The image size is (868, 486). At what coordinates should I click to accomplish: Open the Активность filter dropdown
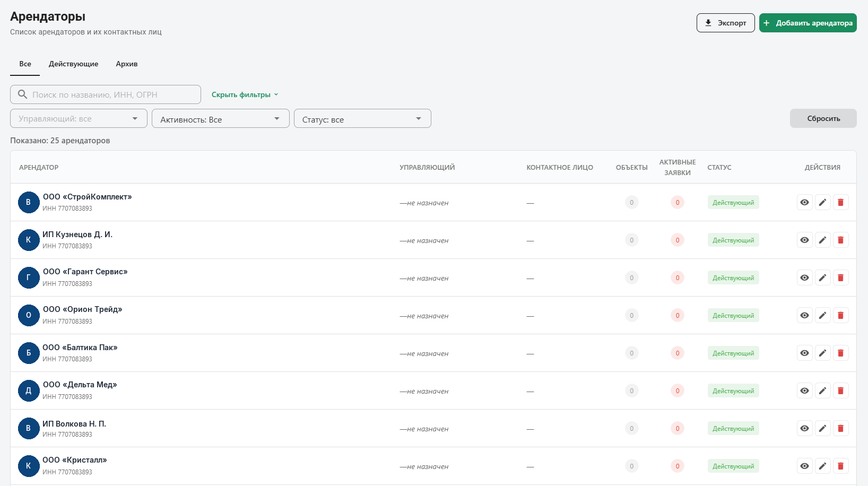221,118
